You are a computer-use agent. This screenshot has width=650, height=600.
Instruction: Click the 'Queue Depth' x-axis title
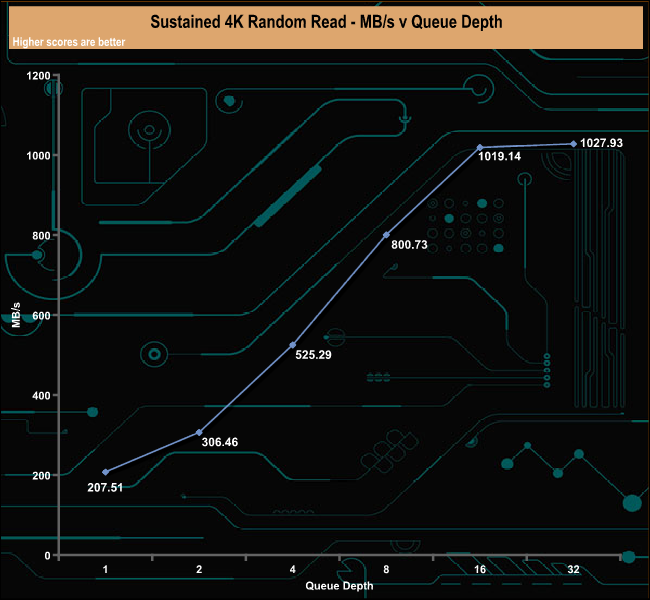339,586
